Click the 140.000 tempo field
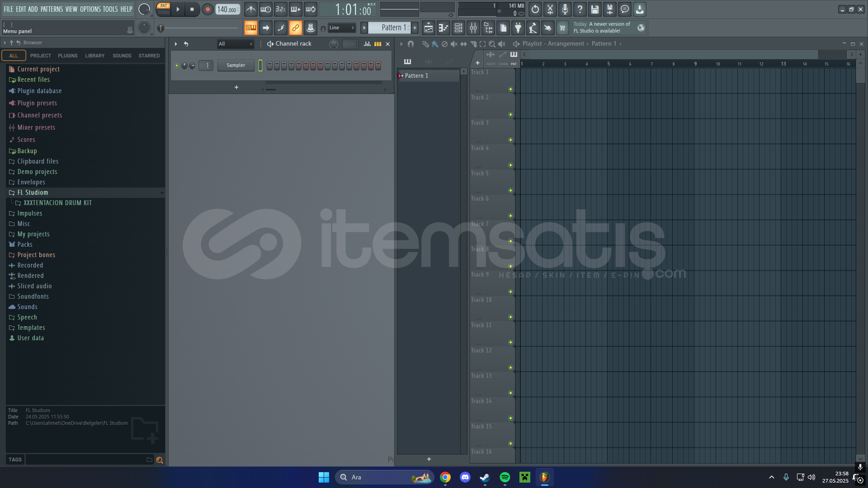The height and width of the screenshot is (488, 868). point(227,9)
